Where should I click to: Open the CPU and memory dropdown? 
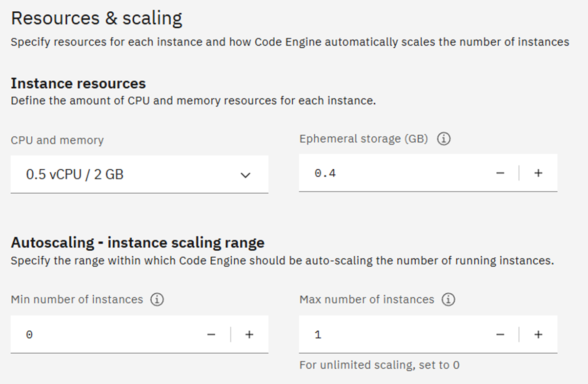click(x=139, y=174)
